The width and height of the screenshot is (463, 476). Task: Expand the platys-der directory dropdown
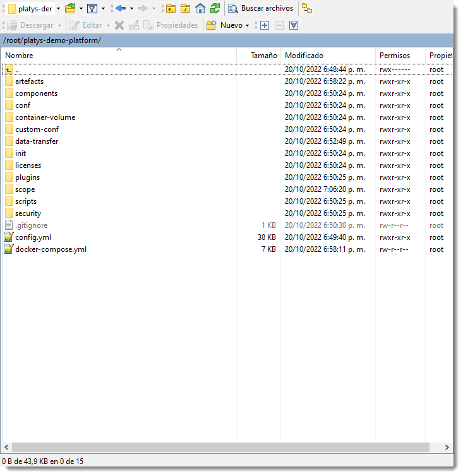pyautogui.click(x=58, y=8)
